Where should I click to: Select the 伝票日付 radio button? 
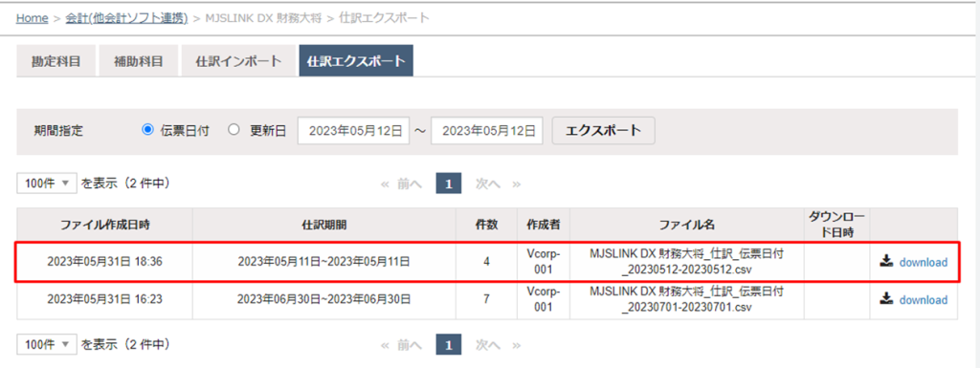coord(147,130)
